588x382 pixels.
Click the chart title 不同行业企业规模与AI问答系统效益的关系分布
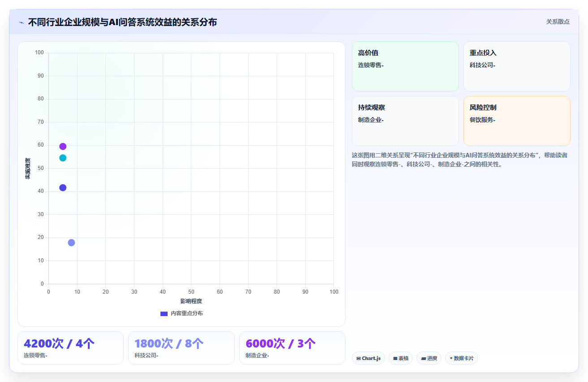coord(122,22)
